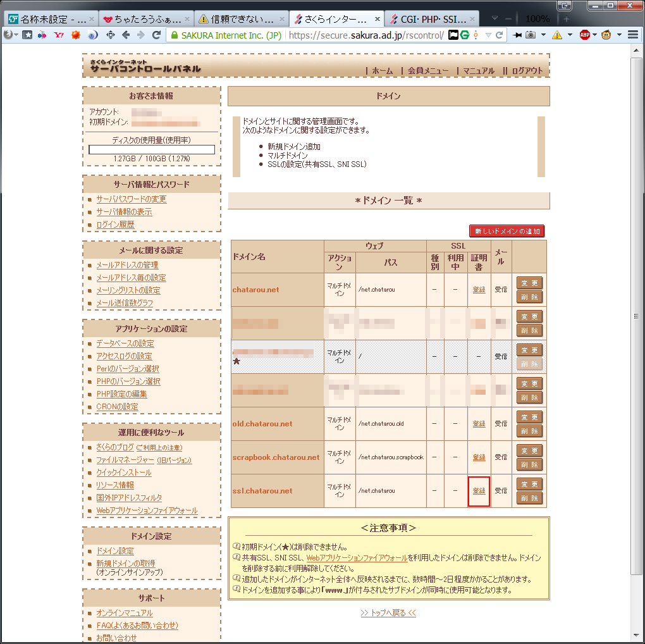Open the Webアプリケーションファイアウォール link in the notes box
This screenshot has height=644, width=645.
357,558
